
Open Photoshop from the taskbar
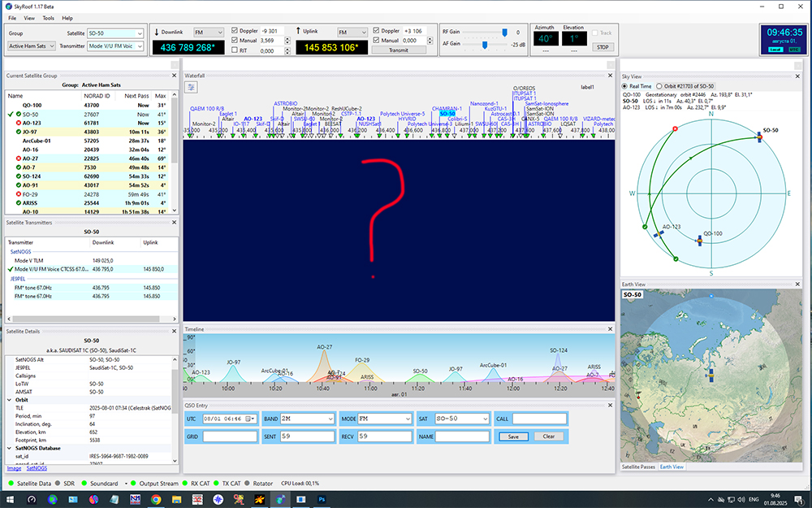322,500
